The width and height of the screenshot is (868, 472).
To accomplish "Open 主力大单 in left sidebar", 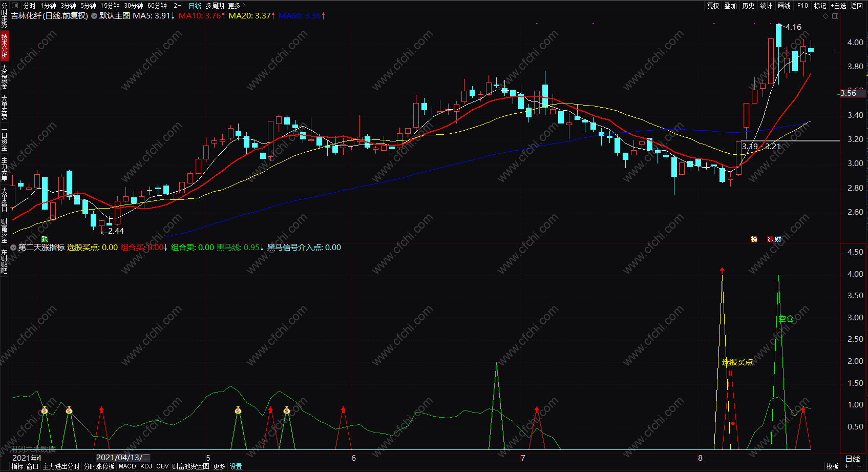I will point(4,170).
